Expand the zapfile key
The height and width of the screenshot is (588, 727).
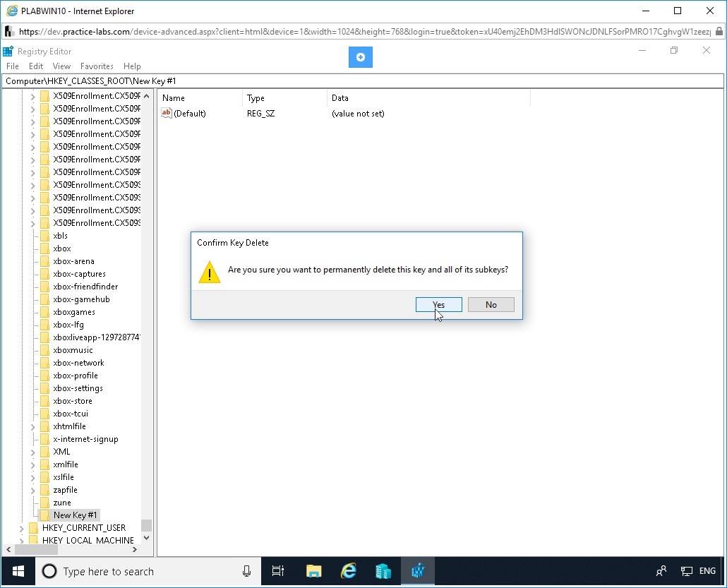pos(32,490)
